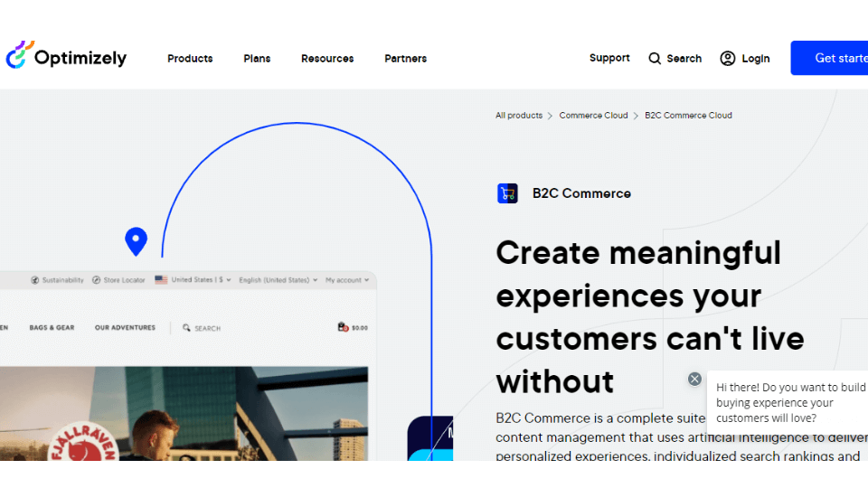Select the BAGS & GEAR menu item
This screenshot has width=868, height=488.
(52, 327)
